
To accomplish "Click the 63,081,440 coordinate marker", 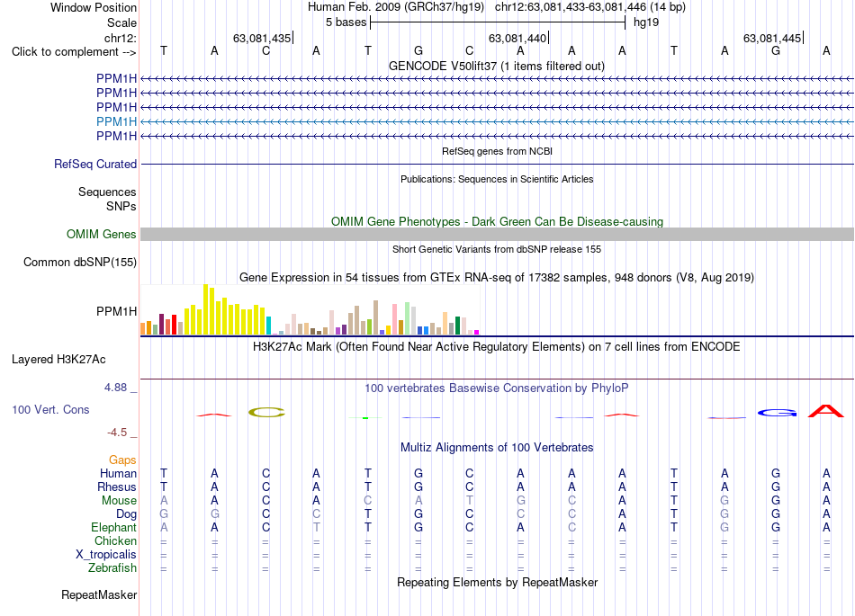I will pos(518,38).
